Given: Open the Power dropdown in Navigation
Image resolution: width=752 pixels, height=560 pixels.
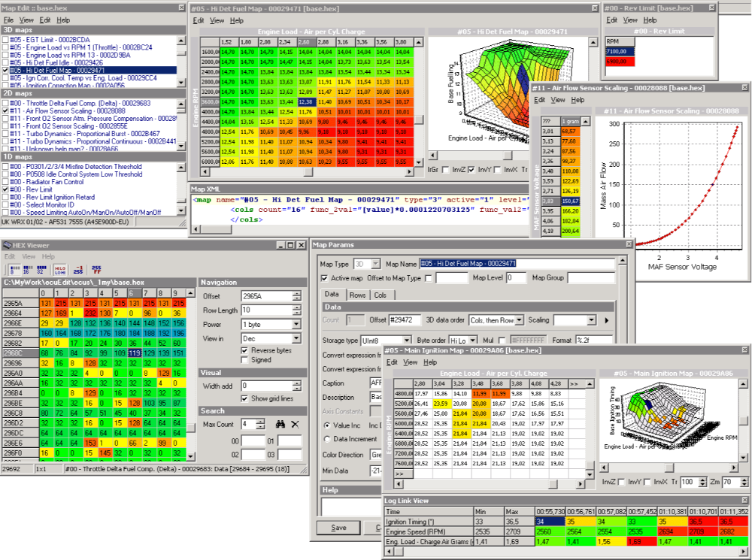Looking at the screenshot, I should 295,324.
